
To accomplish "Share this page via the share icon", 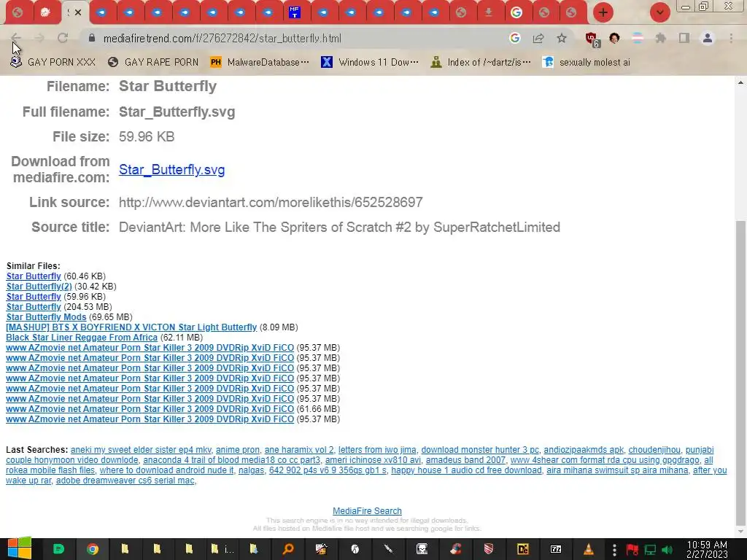I will click(x=538, y=38).
